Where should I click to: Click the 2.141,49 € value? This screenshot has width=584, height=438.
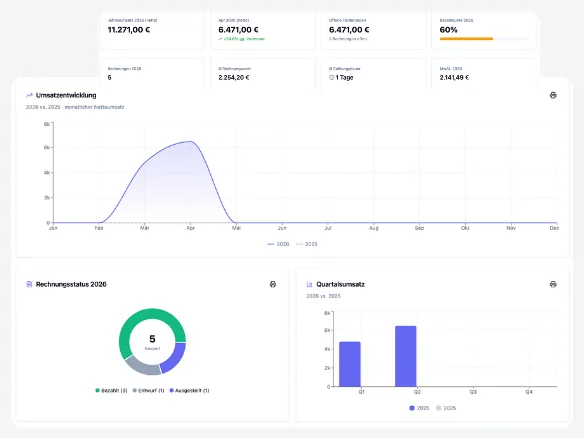(454, 77)
